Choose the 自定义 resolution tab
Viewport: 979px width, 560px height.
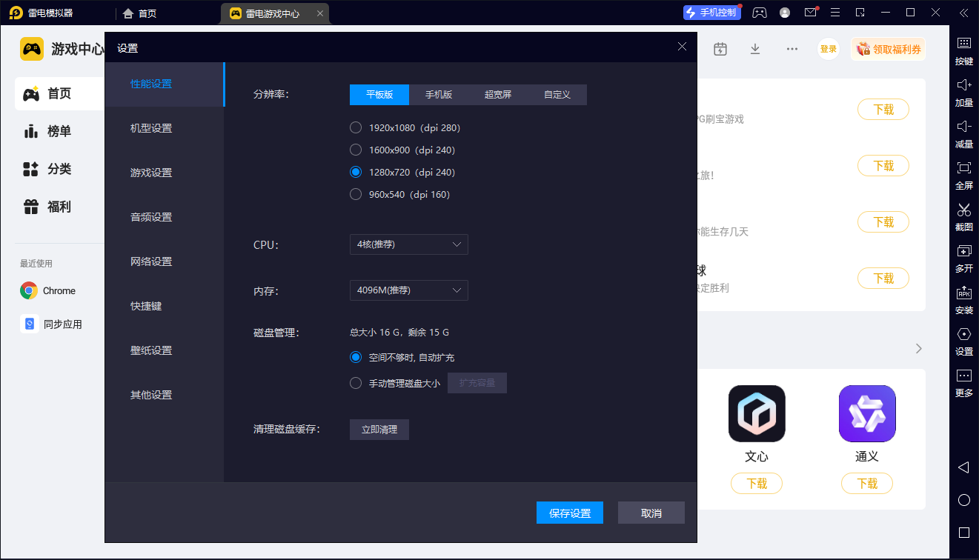(557, 95)
